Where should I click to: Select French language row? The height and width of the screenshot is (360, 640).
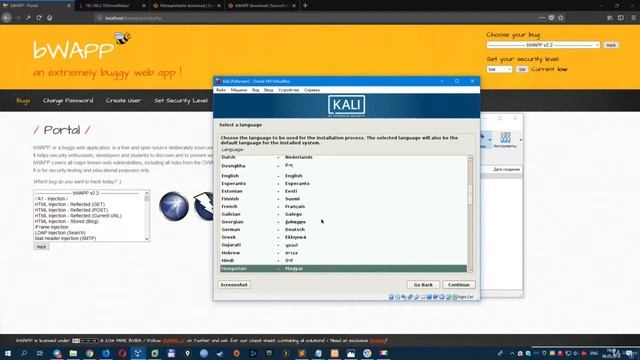click(x=343, y=207)
